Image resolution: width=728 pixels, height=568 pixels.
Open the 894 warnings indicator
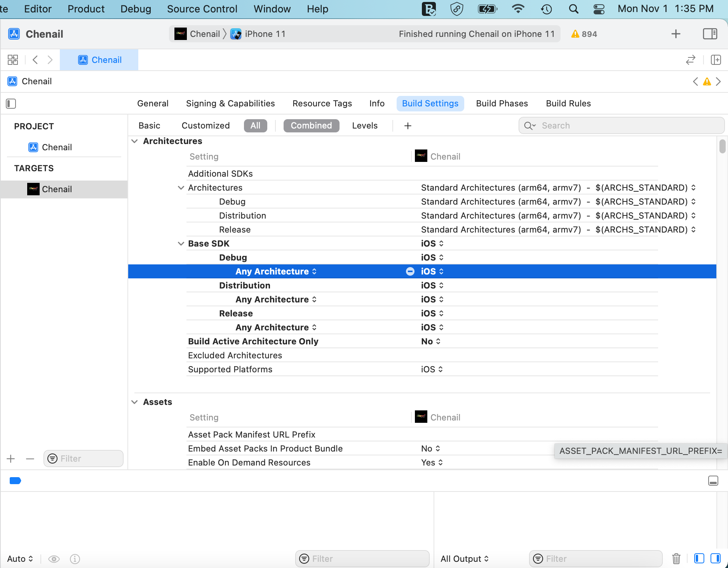pyautogui.click(x=584, y=34)
